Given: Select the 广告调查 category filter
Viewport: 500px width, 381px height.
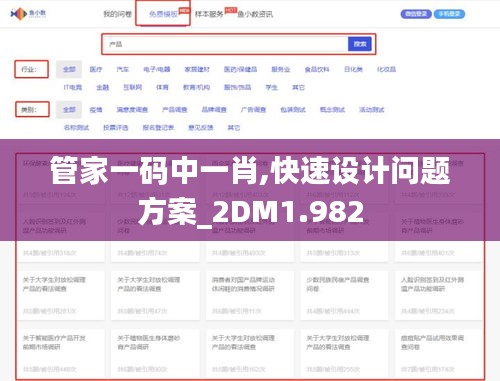Looking at the screenshot, I should (253, 110).
